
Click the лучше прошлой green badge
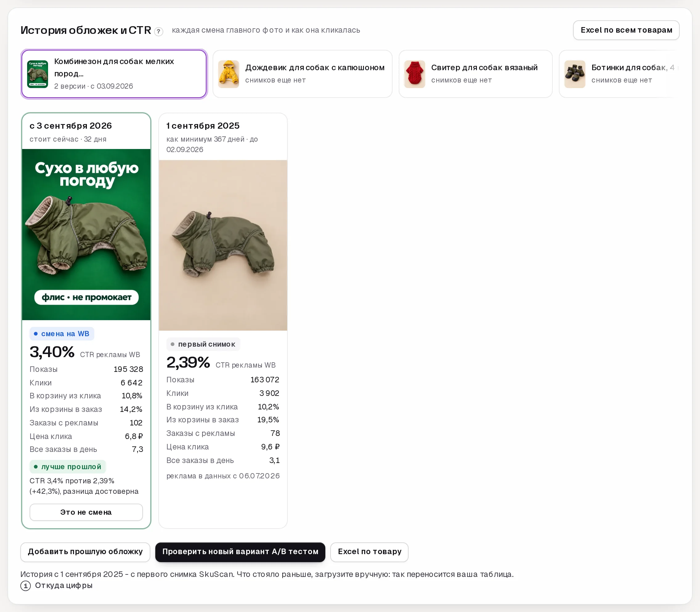68,466
